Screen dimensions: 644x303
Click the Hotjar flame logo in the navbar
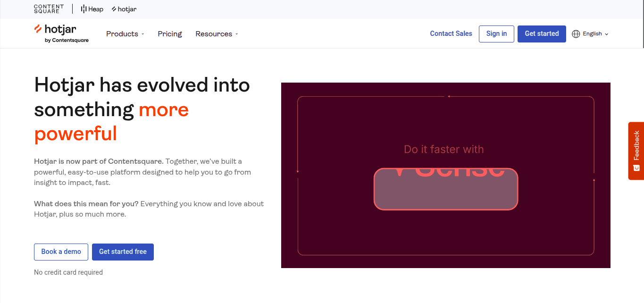tap(38, 30)
